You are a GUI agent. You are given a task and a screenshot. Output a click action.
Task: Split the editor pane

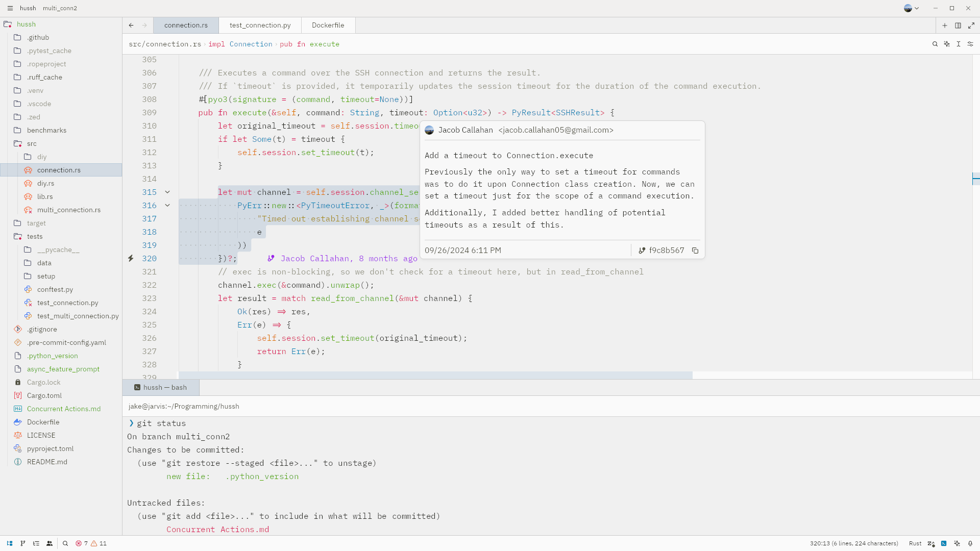click(958, 26)
